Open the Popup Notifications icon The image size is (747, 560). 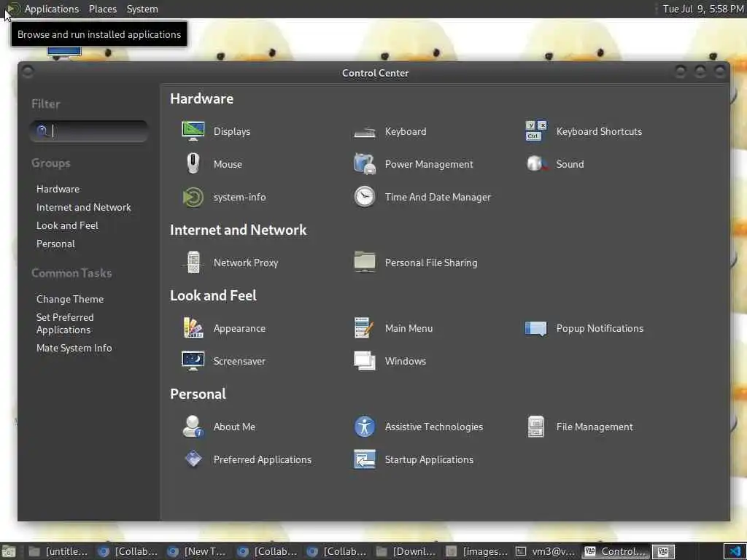(x=536, y=328)
